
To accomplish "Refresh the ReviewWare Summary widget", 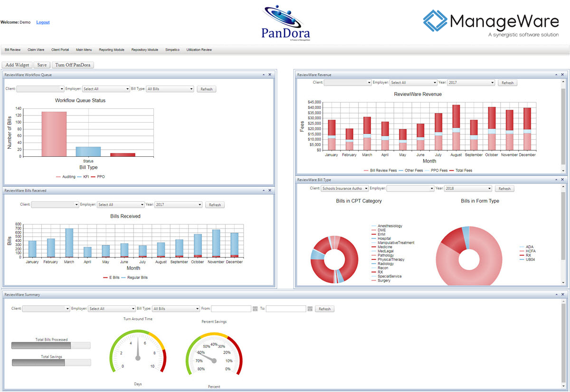I will point(325,309).
